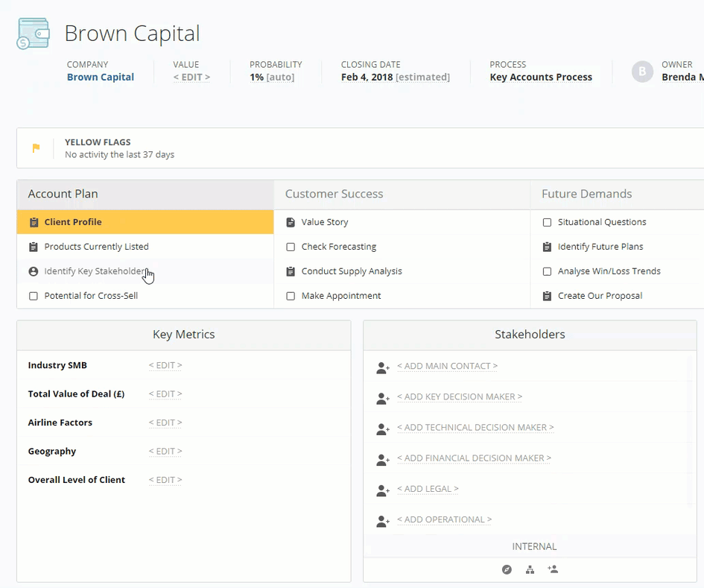Click the wallet icon beside Brown Capital title
This screenshot has height=588, width=704.
click(x=34, y=34)
